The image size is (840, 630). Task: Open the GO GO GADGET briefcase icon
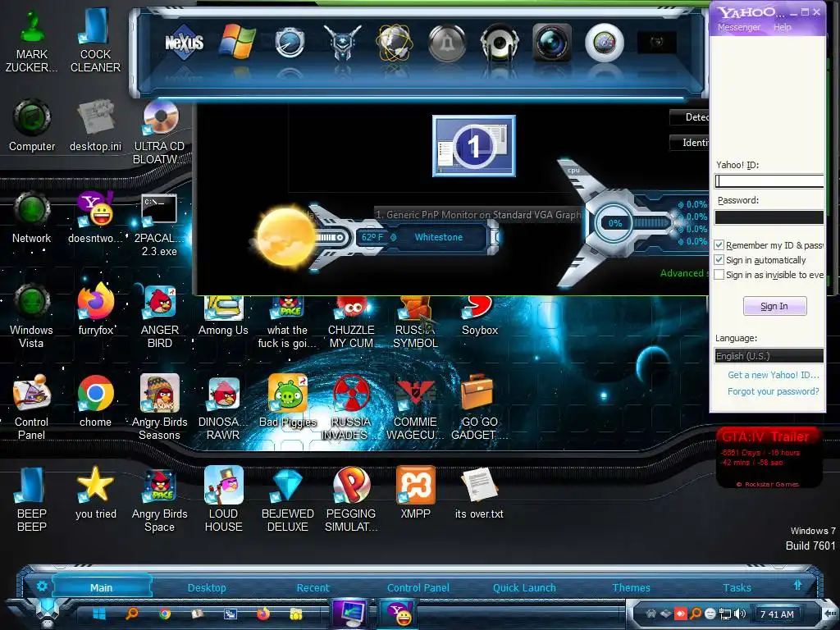coord(479,407)
